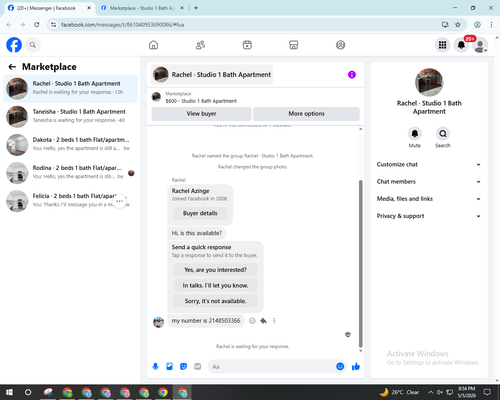React to the phone number message
Screen dimensions: 500x400
coord(252,321)
